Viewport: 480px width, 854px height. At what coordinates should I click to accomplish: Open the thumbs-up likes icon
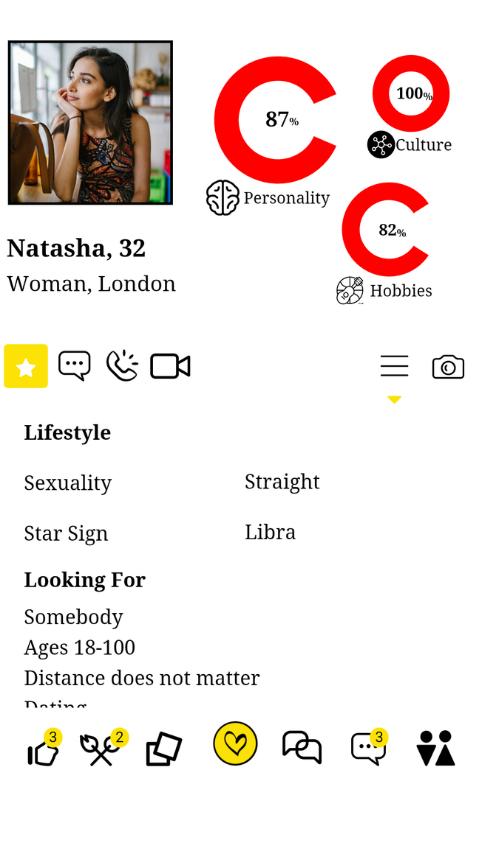click(44, 749)
